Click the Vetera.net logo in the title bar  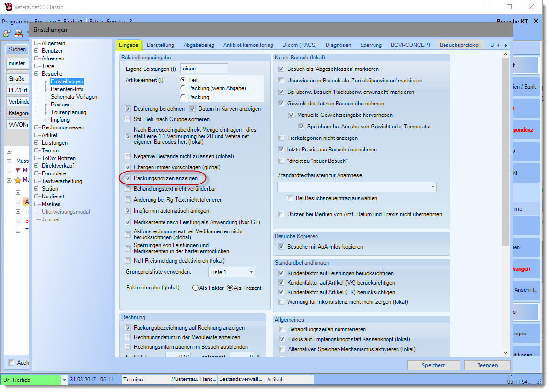click(x=8, y=7)
